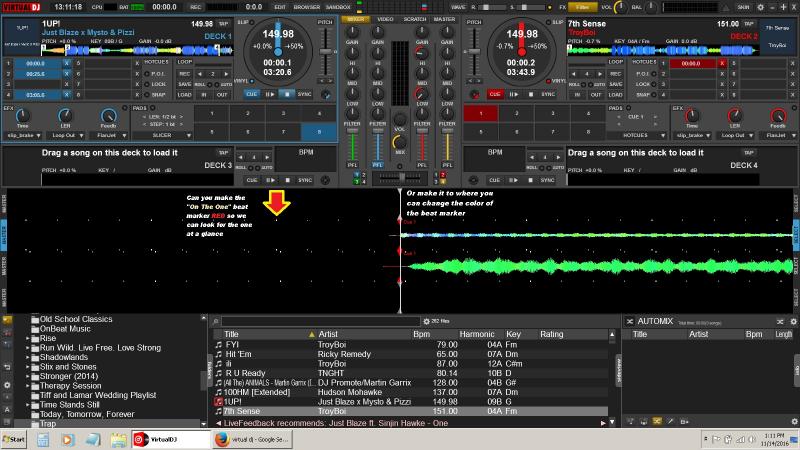
Task: Open browser options gear beside file count
Action: pos(427,321)
